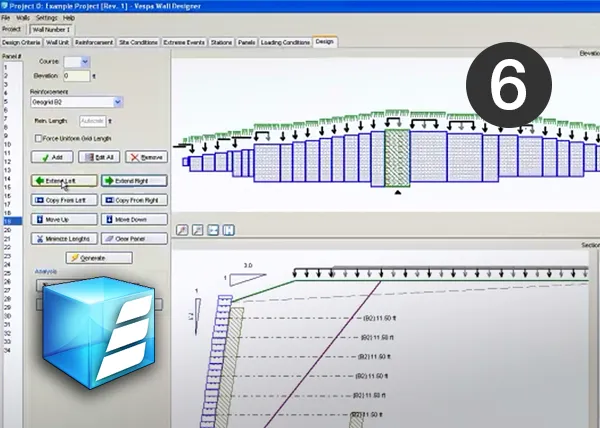Select panel 30 in the Panel # list
600x428 pixels.
pos(13,316)
